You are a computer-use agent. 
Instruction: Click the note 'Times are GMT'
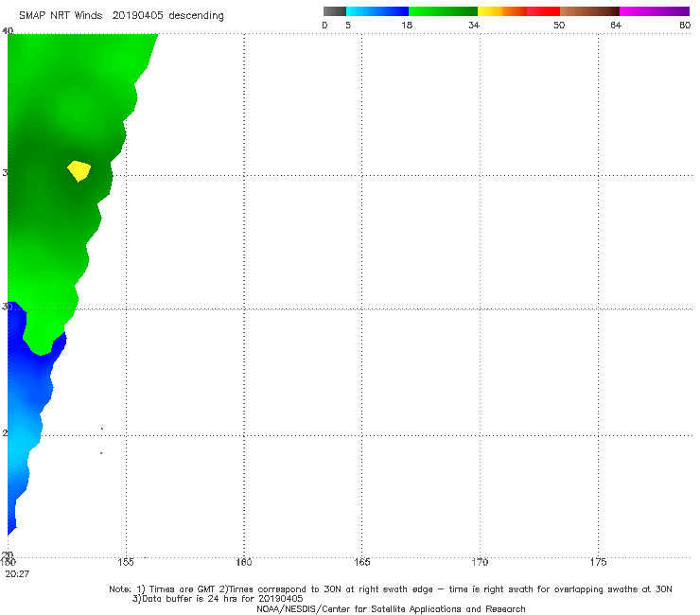click(x=183, y=589)
